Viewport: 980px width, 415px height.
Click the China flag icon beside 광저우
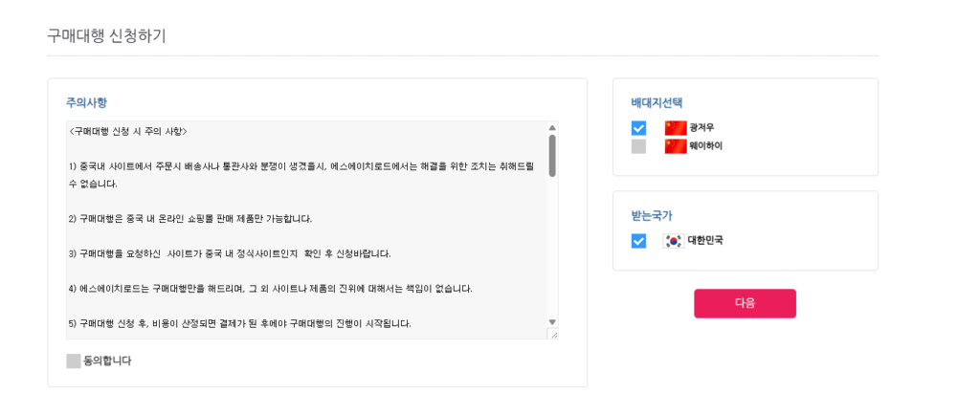(x=676, y=128)
